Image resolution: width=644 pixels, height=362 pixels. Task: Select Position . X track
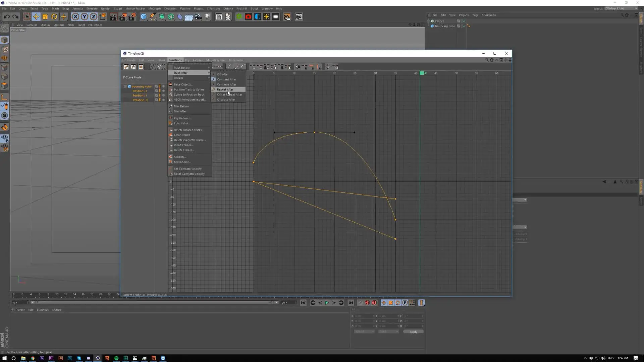click(x=140, y=91)
